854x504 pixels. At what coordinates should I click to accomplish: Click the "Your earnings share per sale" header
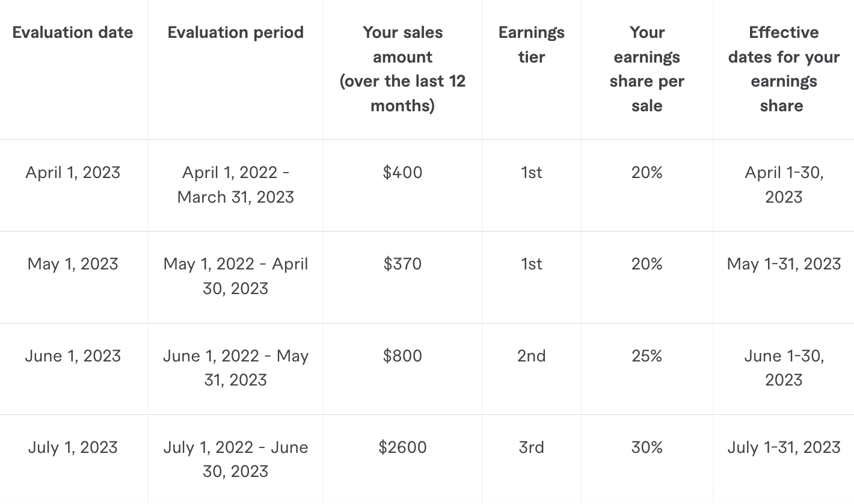[647, 69]
